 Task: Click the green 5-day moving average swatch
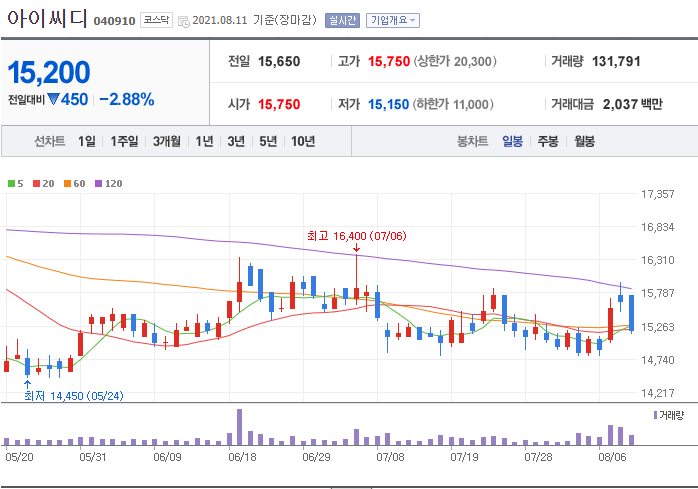coord(12,183)
